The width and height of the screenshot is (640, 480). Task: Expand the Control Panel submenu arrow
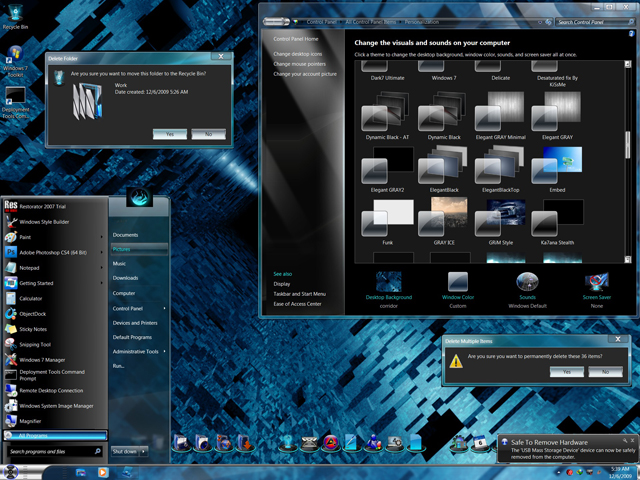164,308
